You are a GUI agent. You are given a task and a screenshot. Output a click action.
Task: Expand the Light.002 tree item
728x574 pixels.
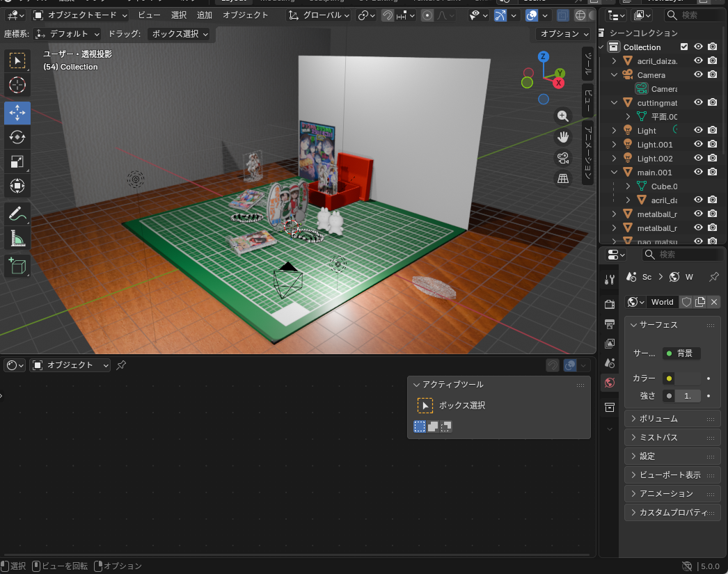click(x=614, y=159)
